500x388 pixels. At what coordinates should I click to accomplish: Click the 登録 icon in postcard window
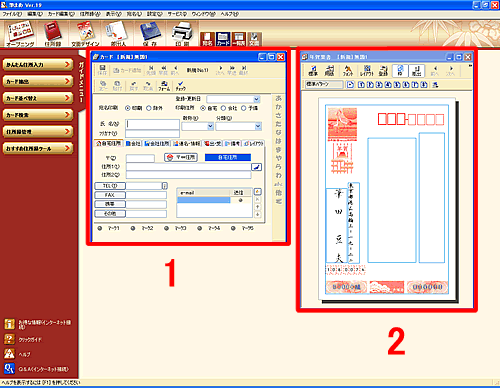pyautogui.click(x=383, y=70)
